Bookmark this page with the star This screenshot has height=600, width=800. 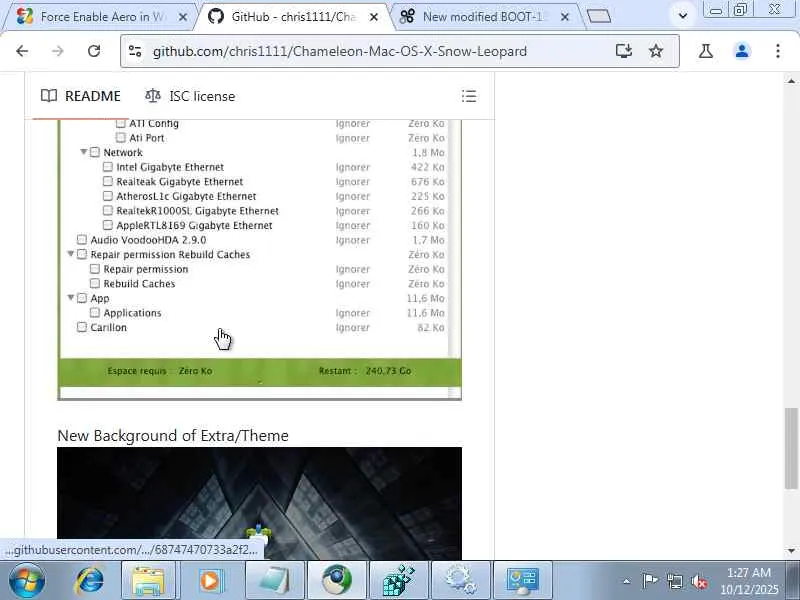656,51
